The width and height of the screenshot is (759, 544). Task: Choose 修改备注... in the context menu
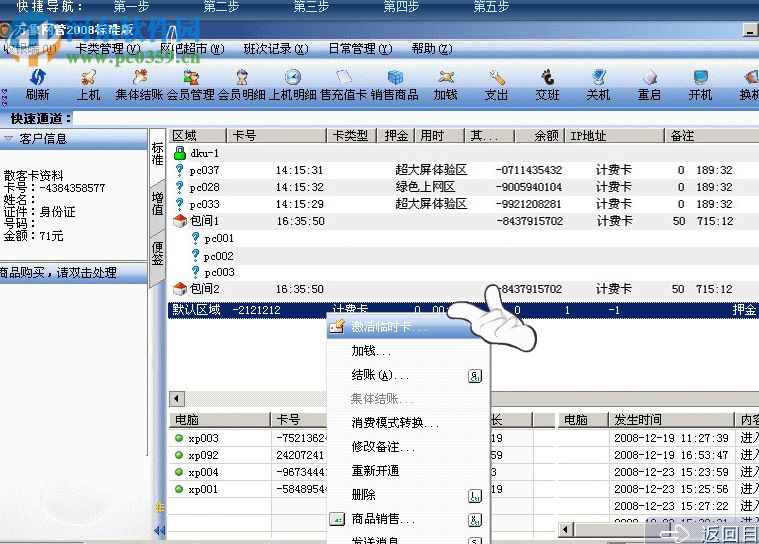click(408, 447)
